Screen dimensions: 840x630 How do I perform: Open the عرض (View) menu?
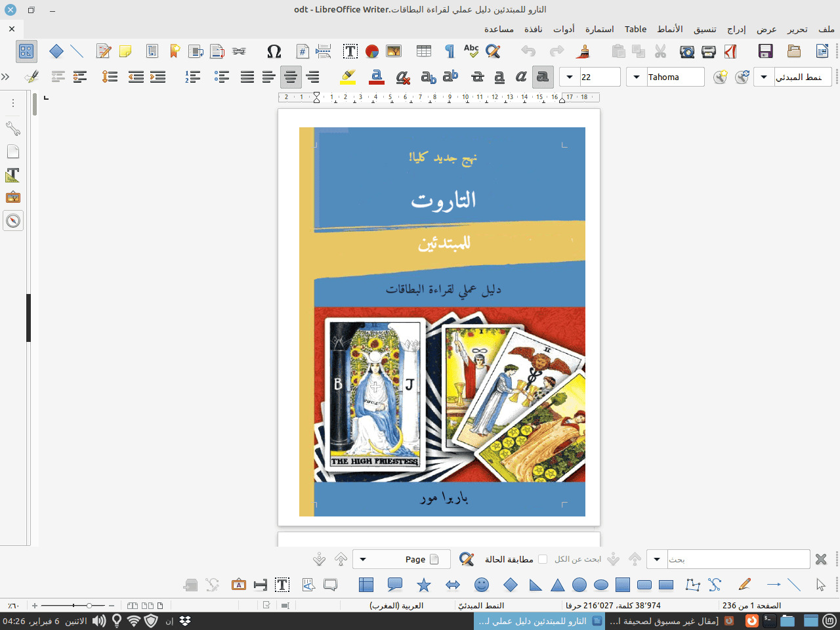(766, 29)
